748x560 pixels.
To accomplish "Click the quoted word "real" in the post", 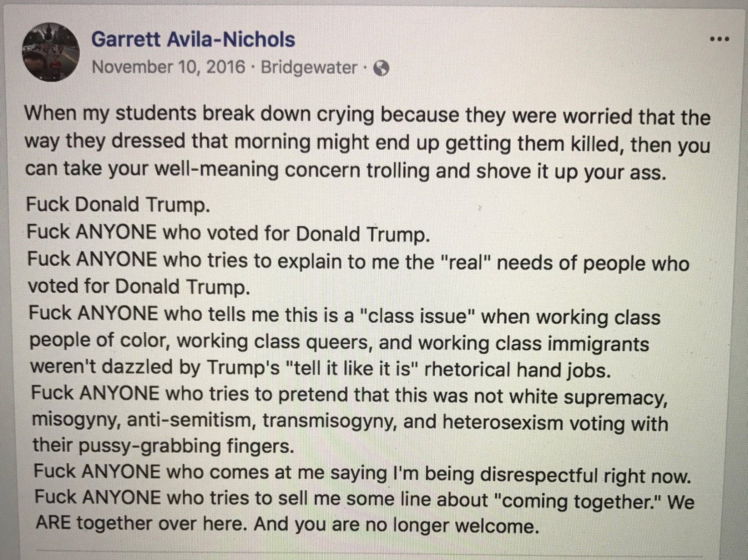I will point(464,262).
